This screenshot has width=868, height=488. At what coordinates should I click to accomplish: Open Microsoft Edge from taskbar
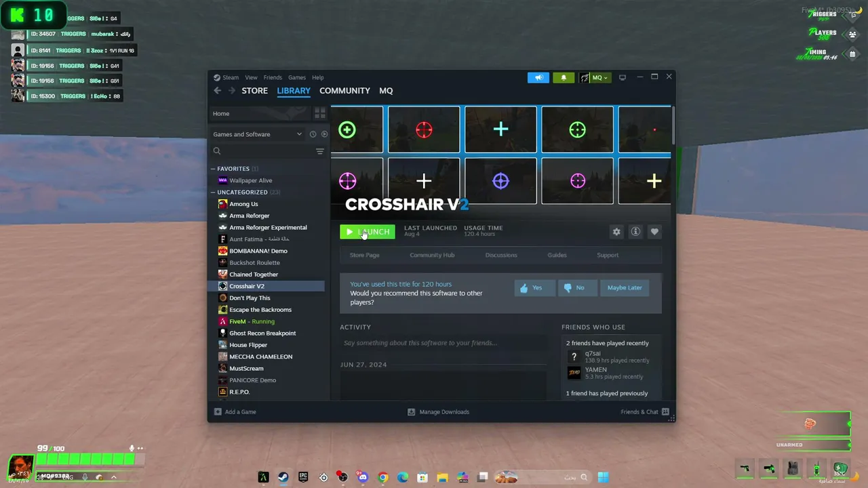pyautogui.click(x=403, y=477)
